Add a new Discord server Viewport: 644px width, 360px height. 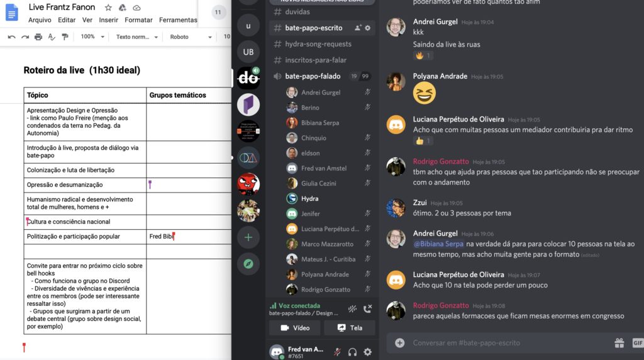[x=248, y=237]
